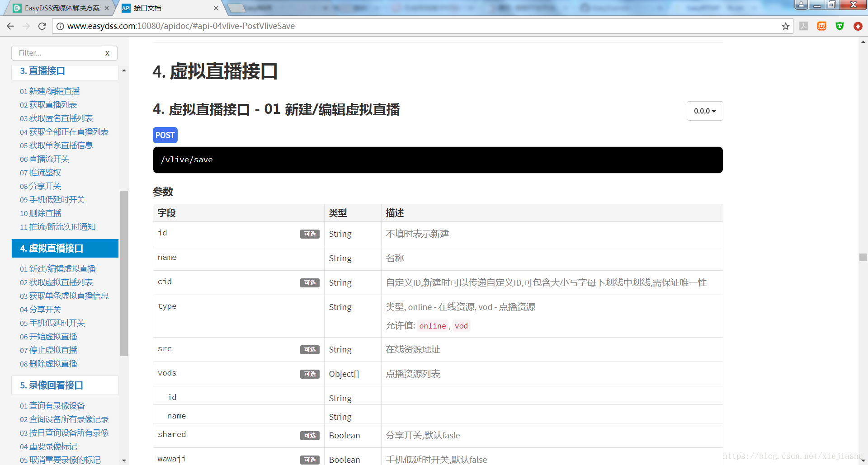Go to 03 获取单条虚拟直播信息
The image size is (868, 465).
64,296
